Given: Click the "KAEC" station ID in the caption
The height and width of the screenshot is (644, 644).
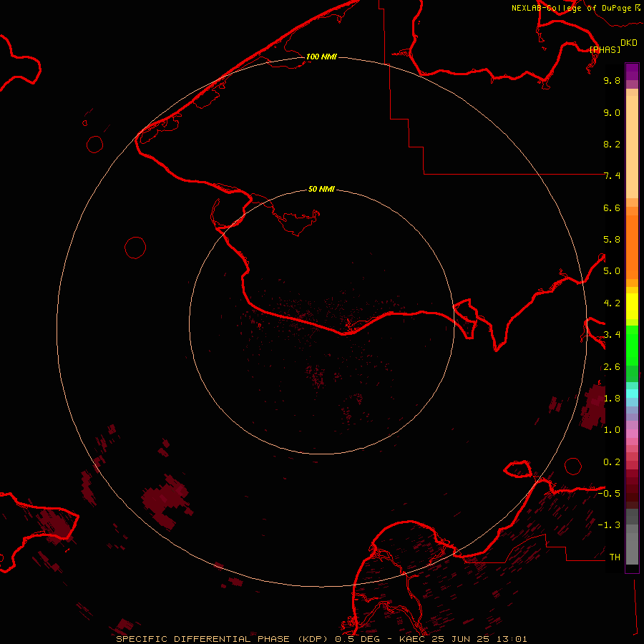Looking at the screenshot, I should point(412,639).
